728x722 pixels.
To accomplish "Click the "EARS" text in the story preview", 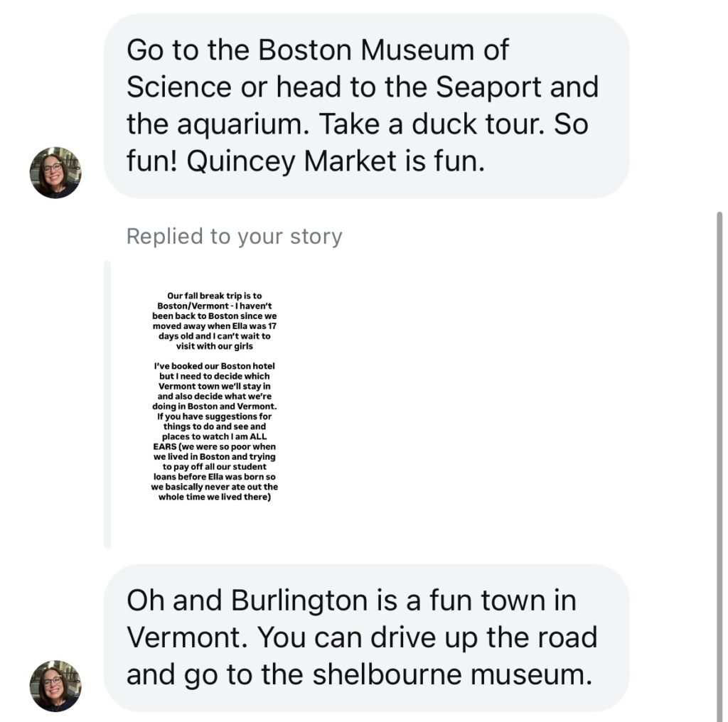I will point(167,447).
